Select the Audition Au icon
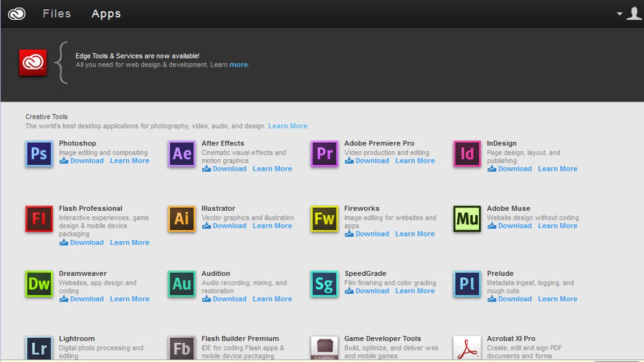This screenshot has height=362, width=644. (182, 284)
